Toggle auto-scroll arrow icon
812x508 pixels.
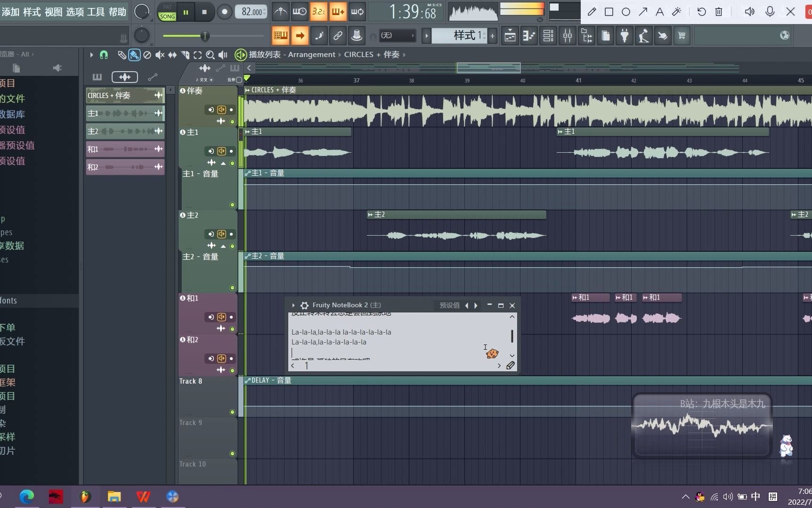click(300, 35)
